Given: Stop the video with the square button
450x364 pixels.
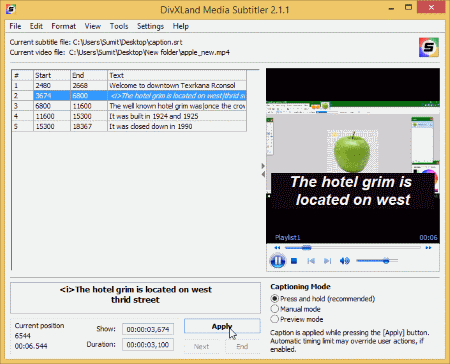Looking at the screenshot, I should pos(294,261).
